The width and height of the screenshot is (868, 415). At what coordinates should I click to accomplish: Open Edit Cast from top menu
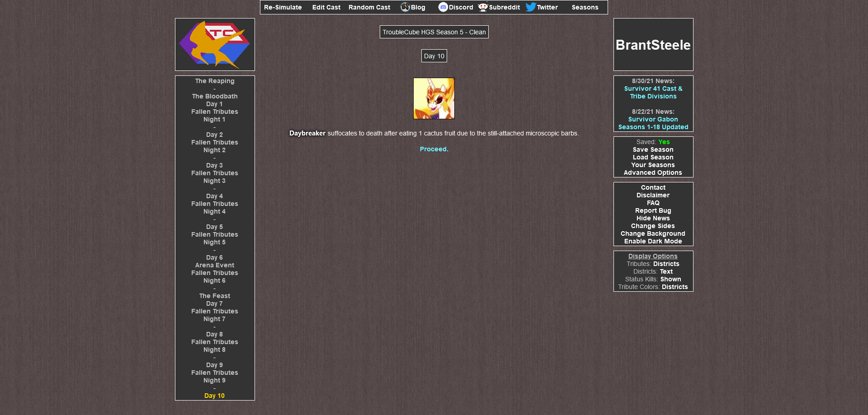tap(326, 7)
